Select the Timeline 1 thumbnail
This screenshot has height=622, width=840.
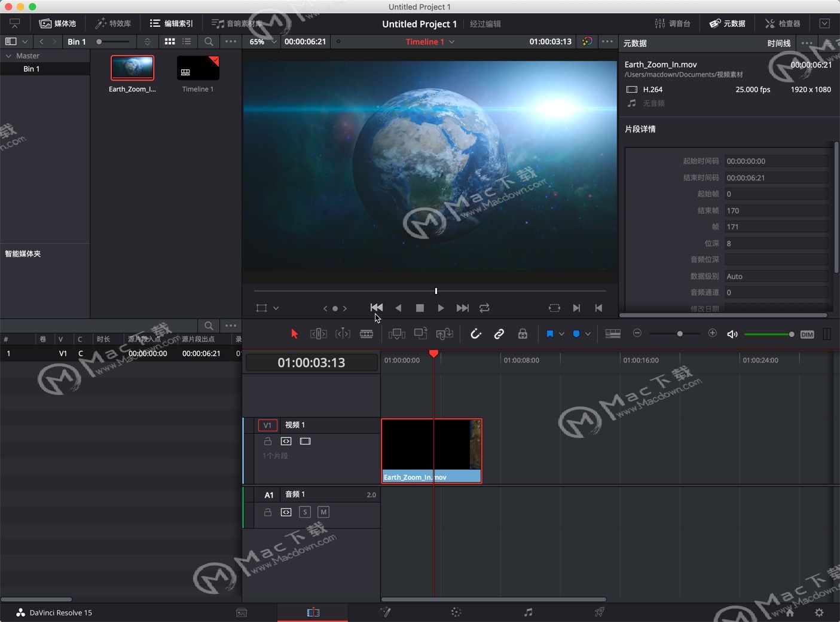click(x=198, y=68)
